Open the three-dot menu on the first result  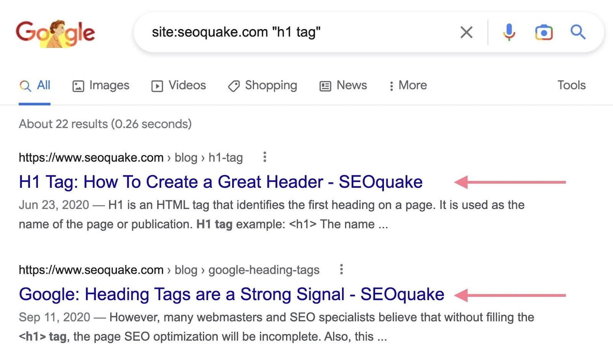[x=264, y=157]
